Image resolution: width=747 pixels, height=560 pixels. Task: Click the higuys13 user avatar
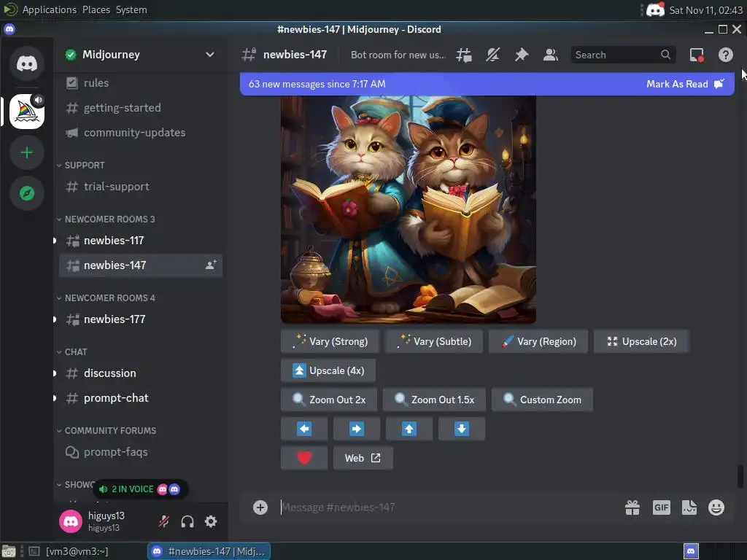click(71, 521)
